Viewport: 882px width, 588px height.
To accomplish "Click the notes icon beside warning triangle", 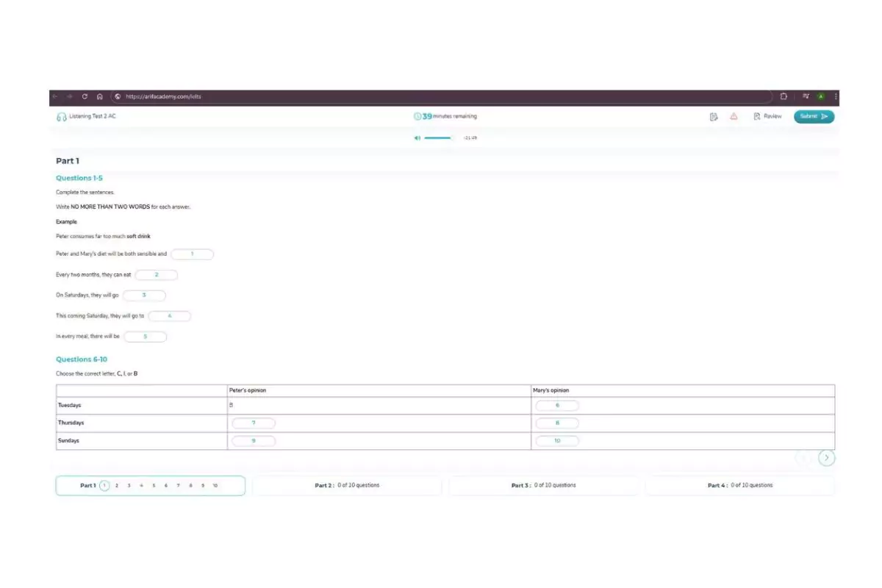I will click(x=714, y=116).
